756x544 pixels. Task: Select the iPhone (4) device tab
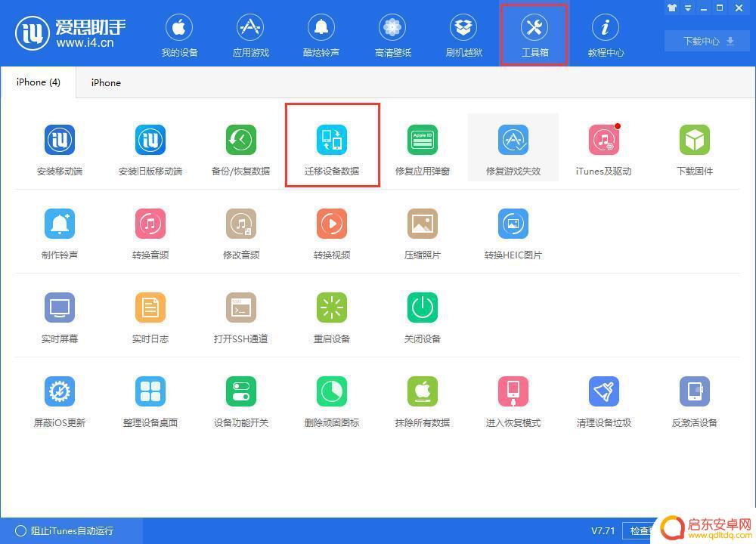(x=38, y=82)
